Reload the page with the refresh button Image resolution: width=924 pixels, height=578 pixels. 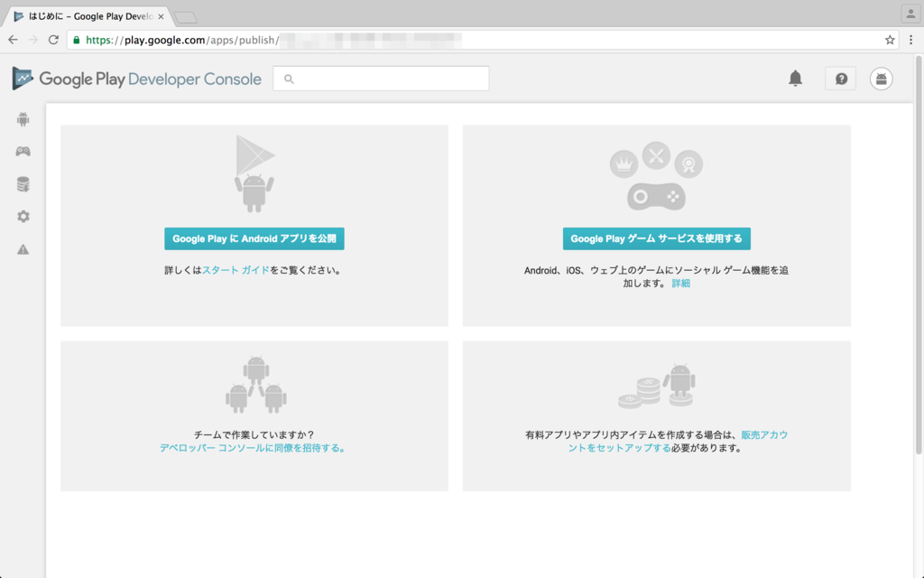(53, 40)
